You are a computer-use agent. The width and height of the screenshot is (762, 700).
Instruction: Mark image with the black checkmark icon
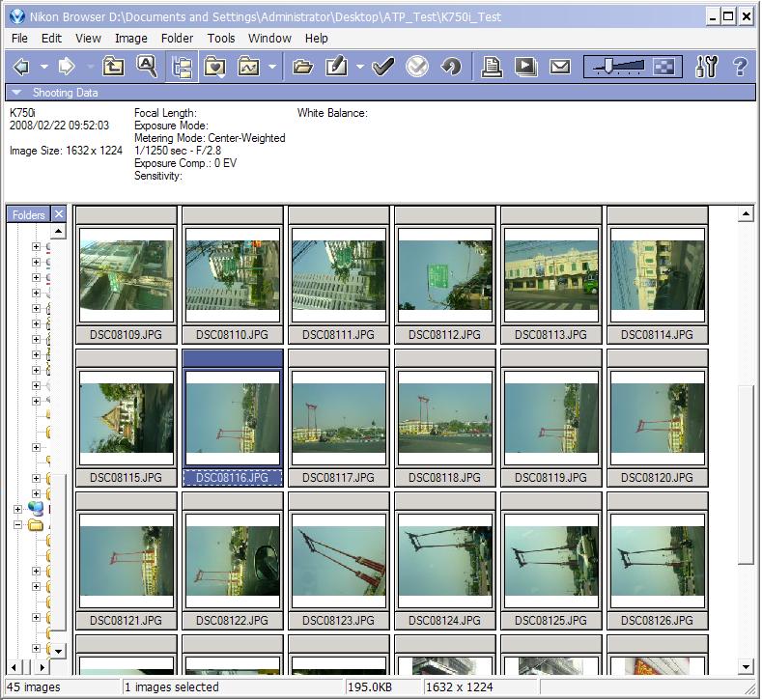pos(383,67)
